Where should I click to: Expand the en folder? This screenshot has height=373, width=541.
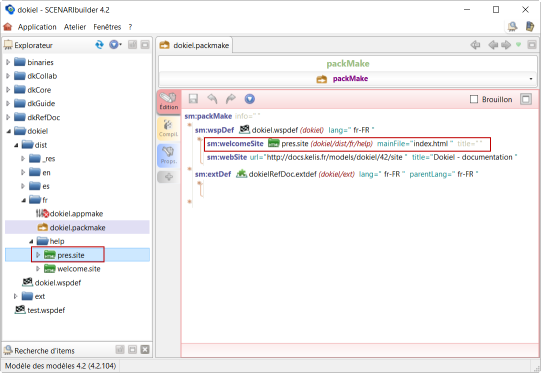[x=23, y=172]
